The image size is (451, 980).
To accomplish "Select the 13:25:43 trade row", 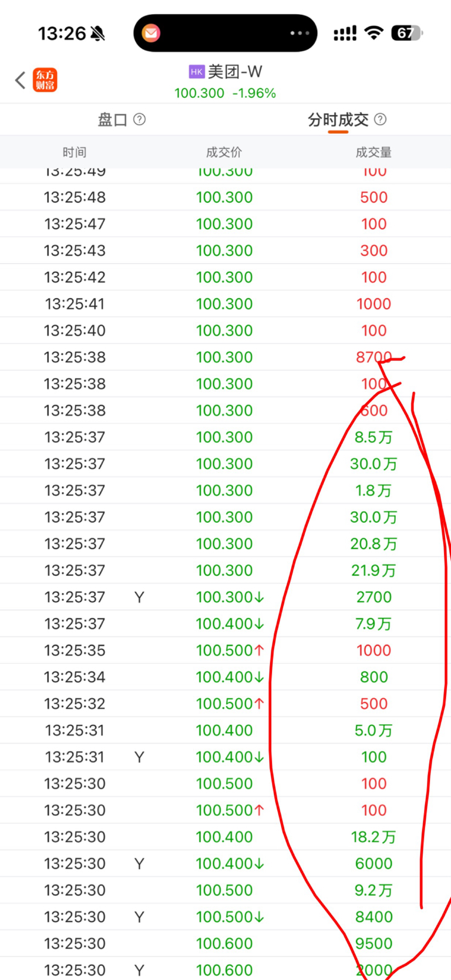I will [x=225, y=251].
